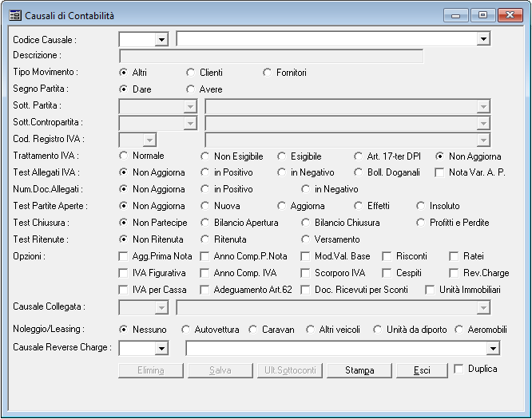Viewport: 532px width, 419px height.
Task: Choose Bilancio Chiusura for Test Chiusura
Action: [306, 223]
